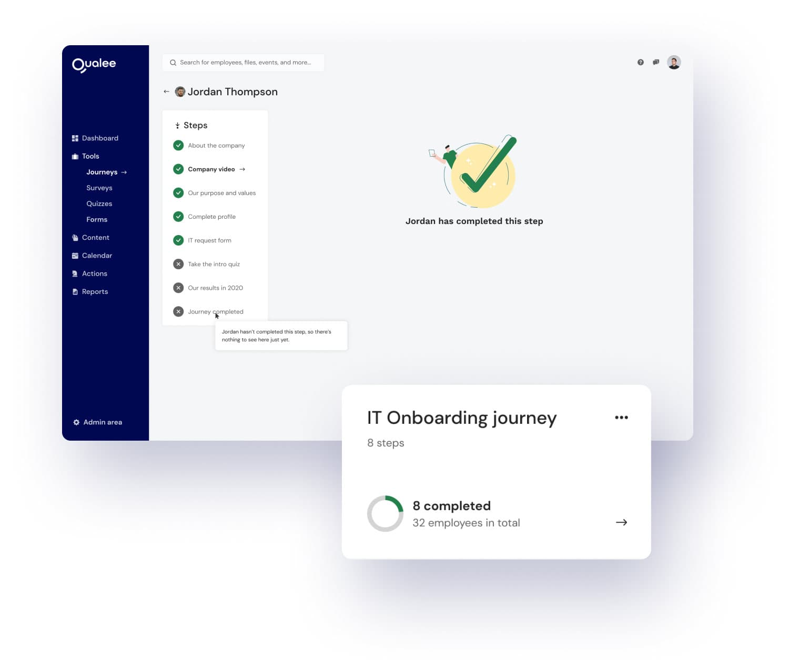
Task: Select the Company video step
Action: pos(211,169)
